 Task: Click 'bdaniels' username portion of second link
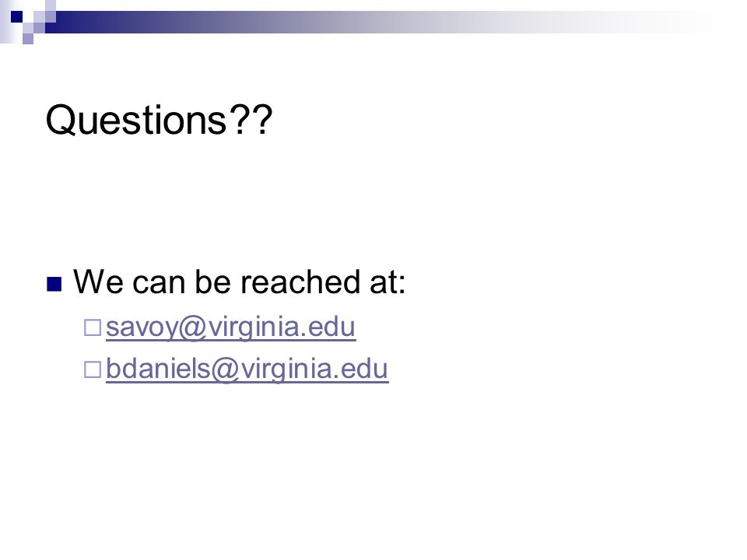[158, 369]
